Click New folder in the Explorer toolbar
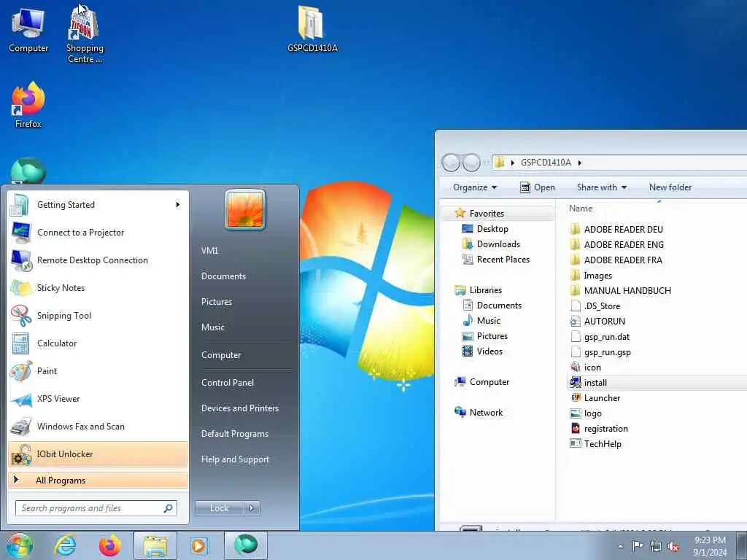Image resolution: width=747 pixels, height=560 pixels. click(670, 187)
